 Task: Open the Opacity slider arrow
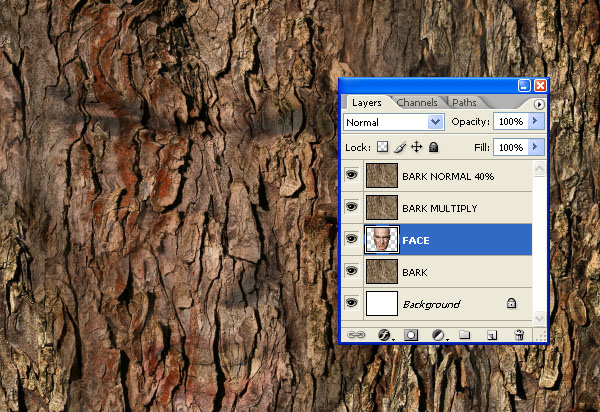point(536,121)
